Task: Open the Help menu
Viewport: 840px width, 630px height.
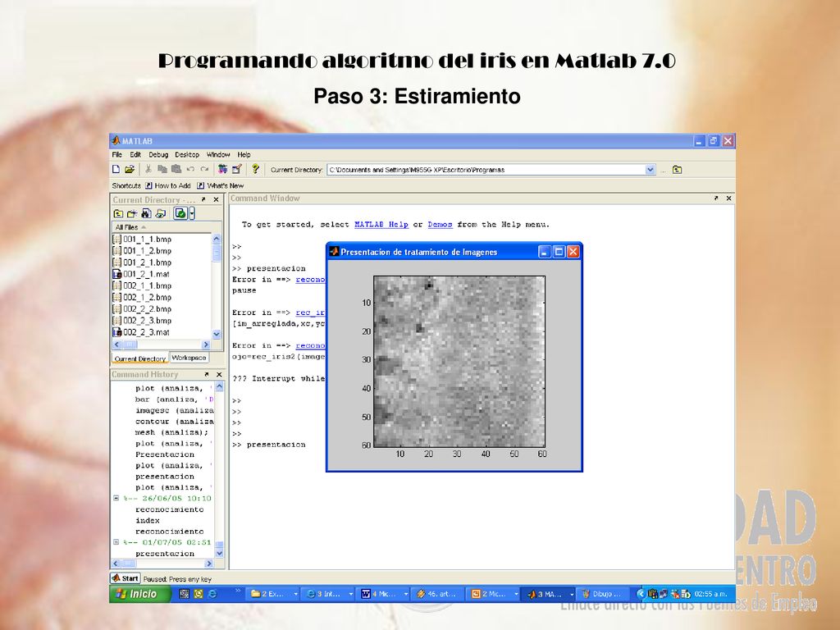Action: pos(244,155)
